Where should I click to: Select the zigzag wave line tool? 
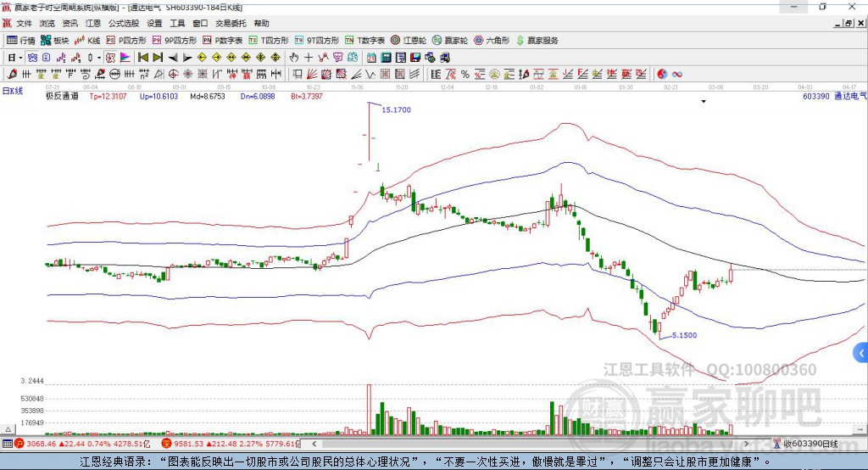(x=371, y=75)
